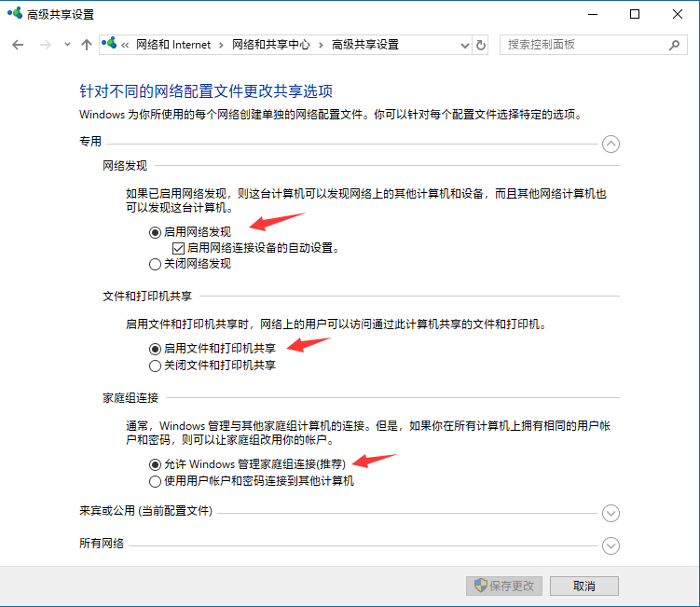Expand the 来宾或公用 profile section

(611, 513)
